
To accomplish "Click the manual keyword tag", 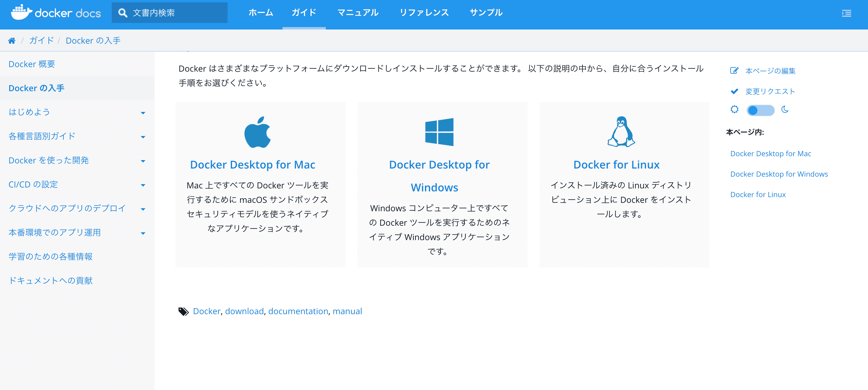I will (347, 311).
